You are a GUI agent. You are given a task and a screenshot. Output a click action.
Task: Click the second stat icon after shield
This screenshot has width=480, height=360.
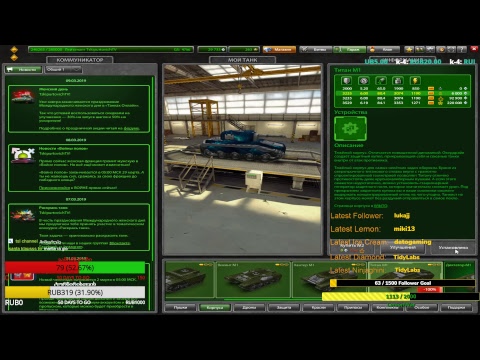pos(364,81)
